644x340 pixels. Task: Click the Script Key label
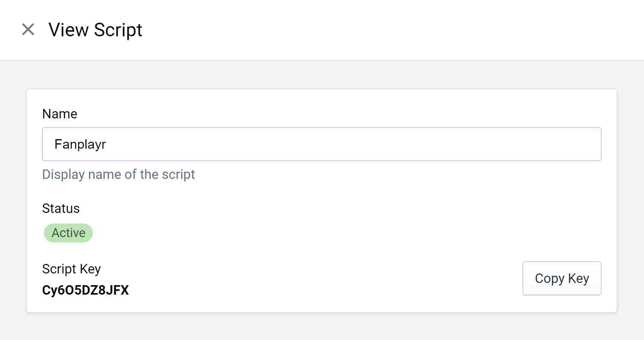72,269
